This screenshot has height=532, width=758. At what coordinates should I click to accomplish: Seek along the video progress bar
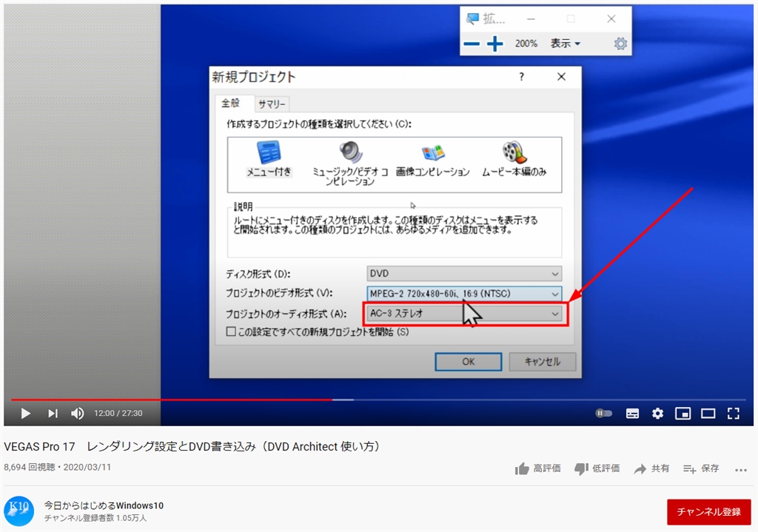(378, 400)
